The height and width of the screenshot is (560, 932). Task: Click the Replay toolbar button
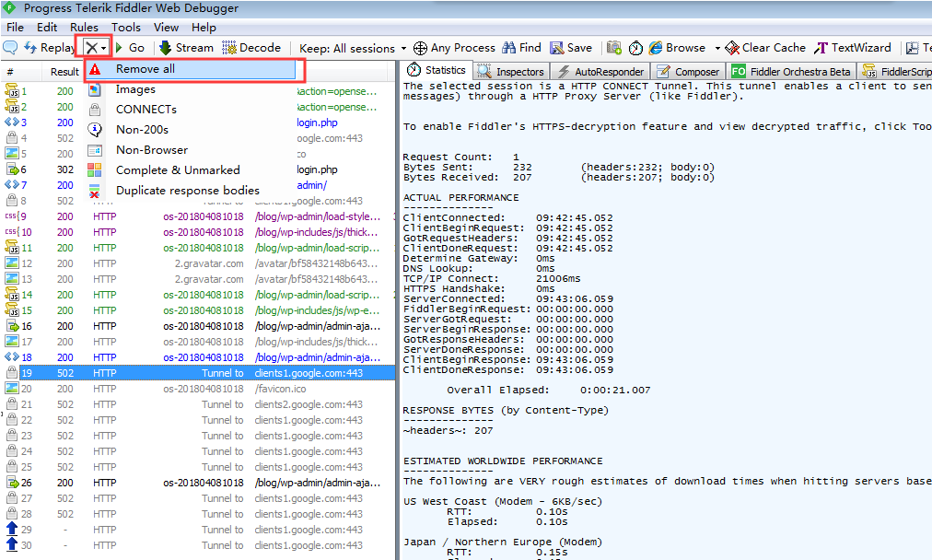(50, 48)
